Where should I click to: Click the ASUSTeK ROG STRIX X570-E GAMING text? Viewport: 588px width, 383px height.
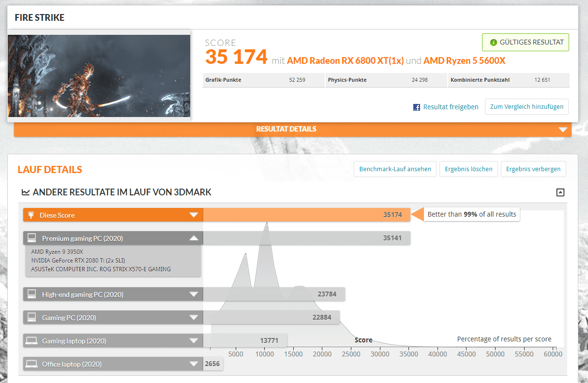[x=101, y=269]
